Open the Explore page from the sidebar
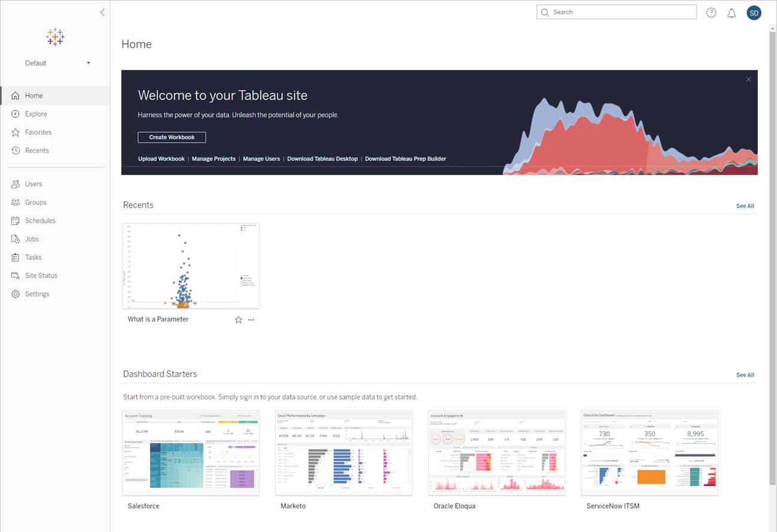 coord(36,114)
